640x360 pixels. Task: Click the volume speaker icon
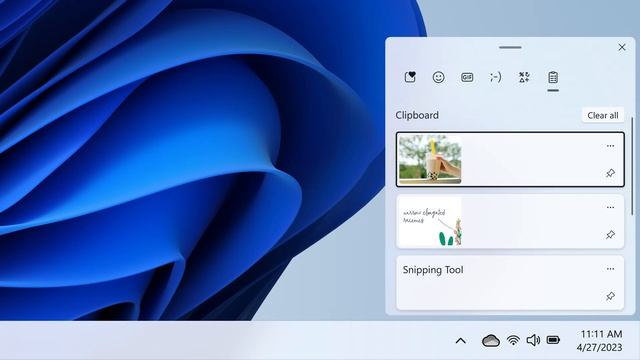click(x=533, y=340)
